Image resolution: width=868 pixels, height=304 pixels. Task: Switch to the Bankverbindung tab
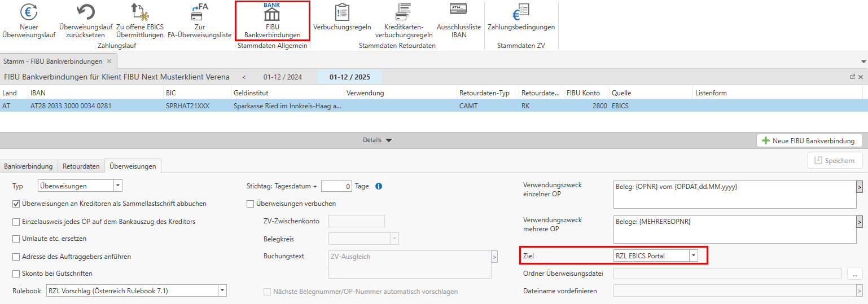click(29, 166)
